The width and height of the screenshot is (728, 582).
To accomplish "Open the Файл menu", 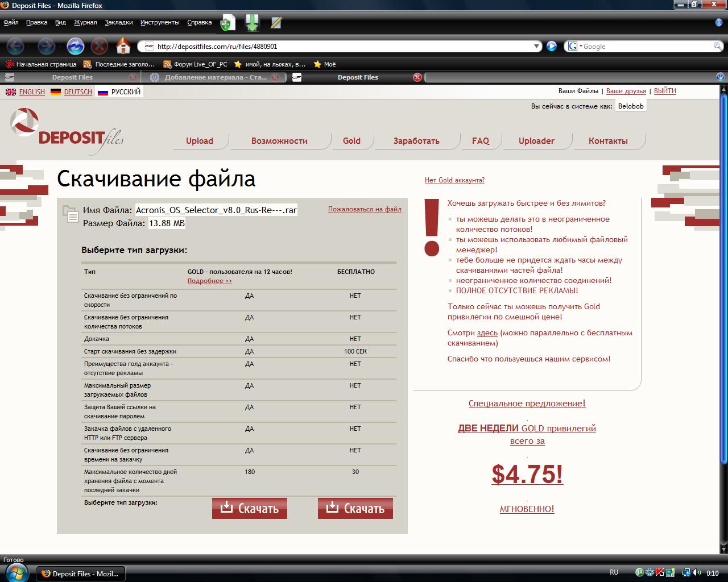I will pyautogui.click(x=11, y=23).
